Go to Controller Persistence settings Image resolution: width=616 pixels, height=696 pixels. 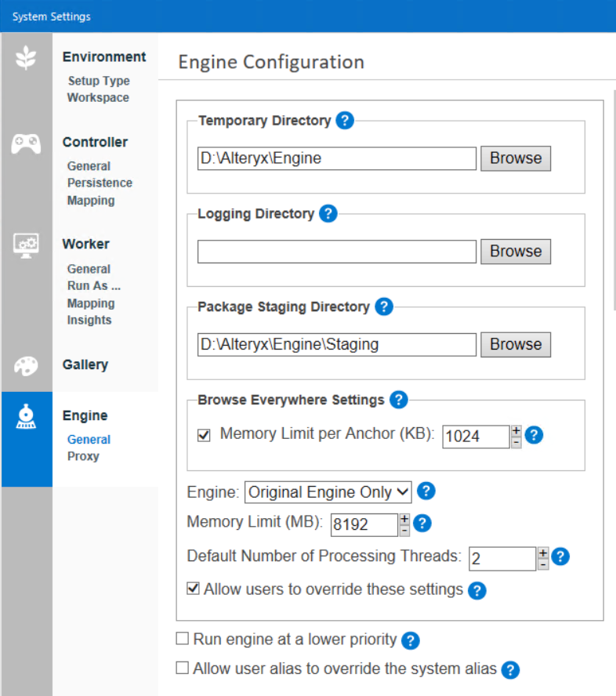coord(100,183)
